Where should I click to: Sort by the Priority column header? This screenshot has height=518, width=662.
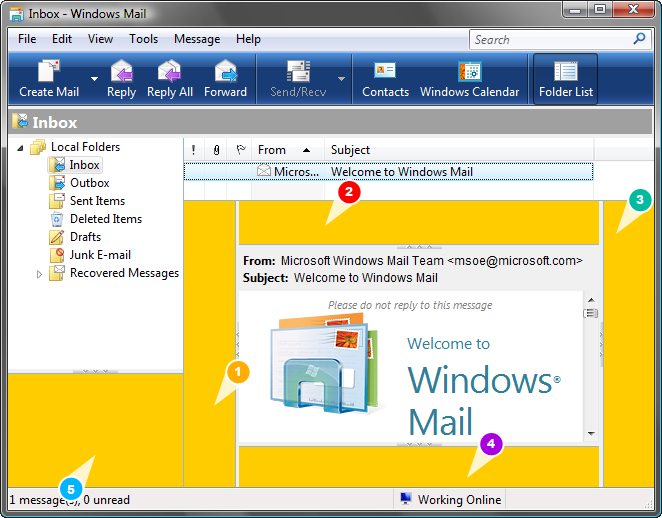[x=193, y=150]
